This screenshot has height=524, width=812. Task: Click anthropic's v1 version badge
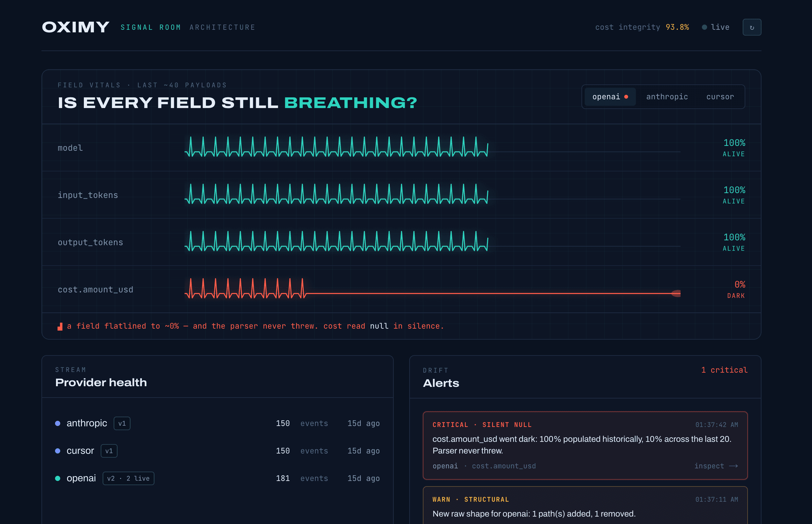122,423
